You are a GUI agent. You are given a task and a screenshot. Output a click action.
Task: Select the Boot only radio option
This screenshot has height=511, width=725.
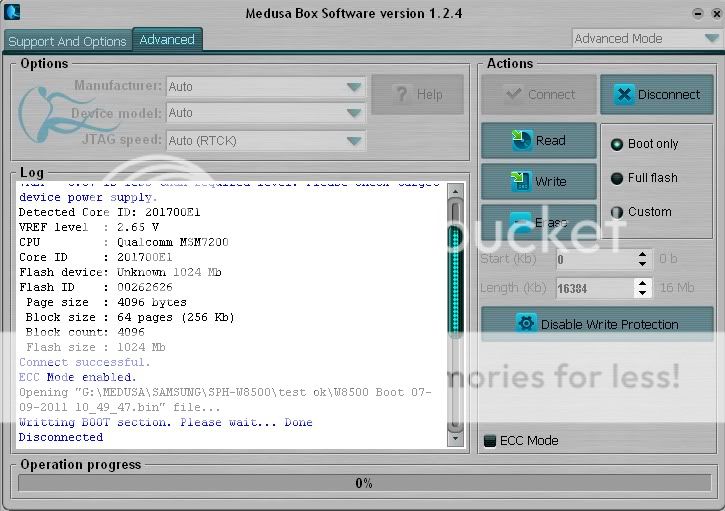point(645,144)
